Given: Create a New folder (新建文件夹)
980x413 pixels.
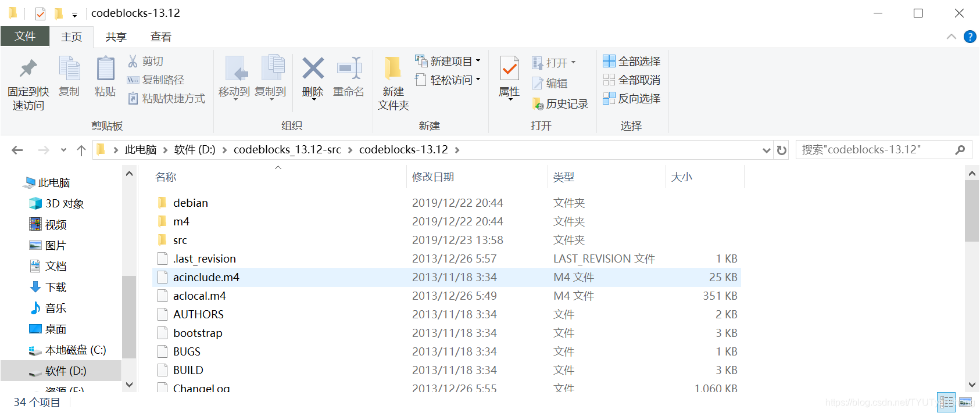Looking at the screenshot, I should coord(394,83).
